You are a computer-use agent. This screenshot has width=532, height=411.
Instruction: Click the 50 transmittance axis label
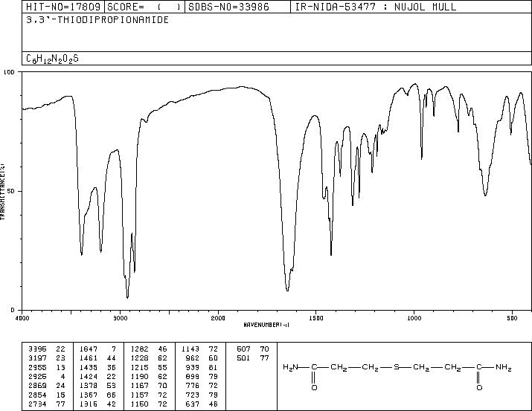pyautogui.click(x=12, y=191)
